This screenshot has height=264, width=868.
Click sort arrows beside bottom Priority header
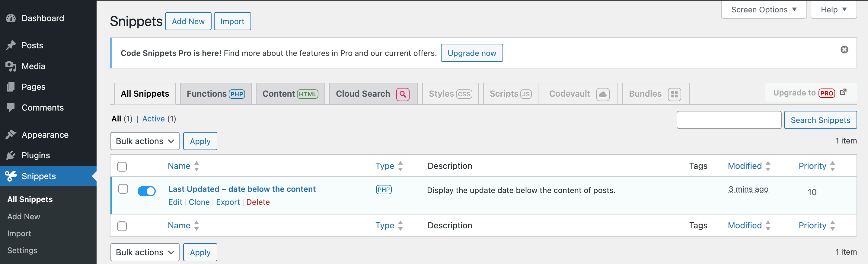(833, 225)
